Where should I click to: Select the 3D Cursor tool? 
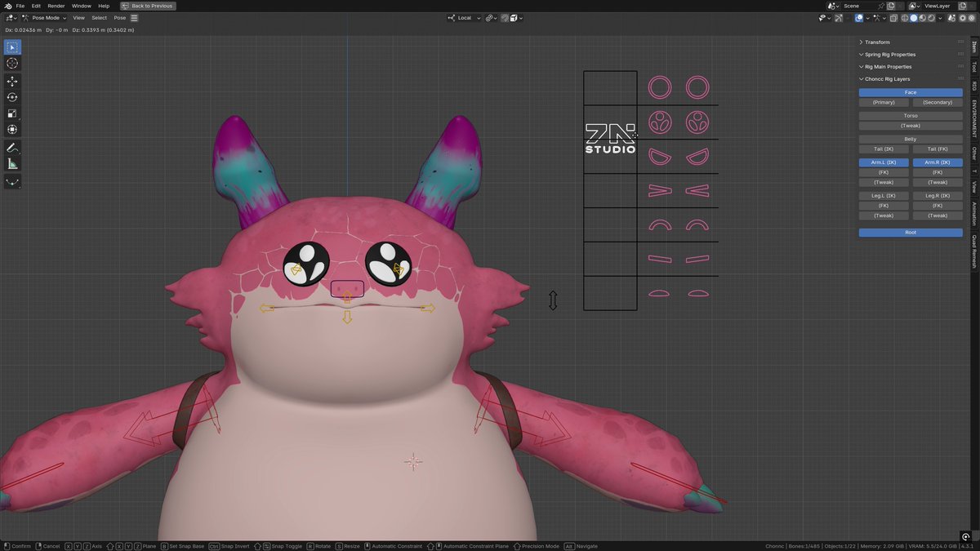[x=12, y=64]
